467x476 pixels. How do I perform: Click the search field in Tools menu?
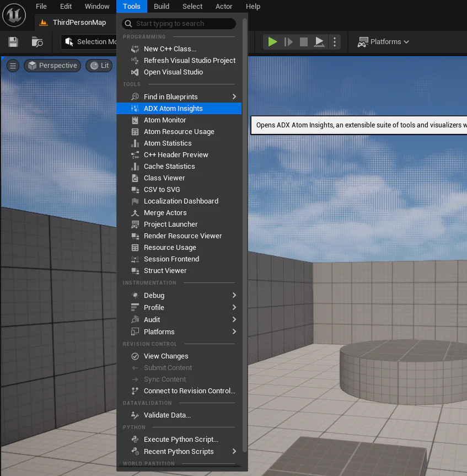click(x=179, y=24)
